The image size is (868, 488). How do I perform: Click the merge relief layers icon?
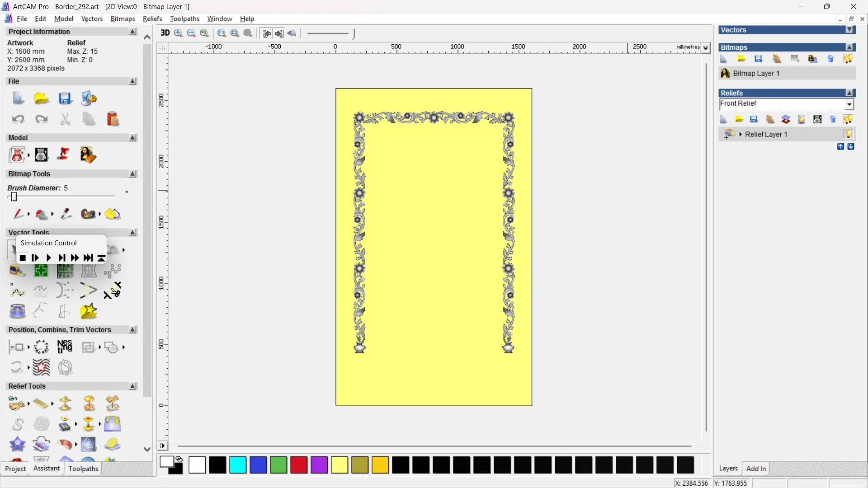pyautogui.click(x=786, y=120)
